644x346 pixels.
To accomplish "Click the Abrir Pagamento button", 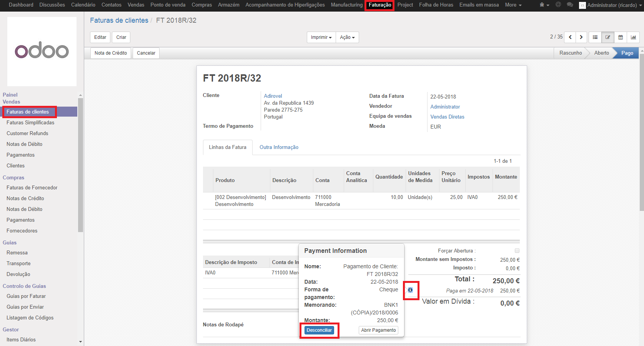I will (x=378, y=330).
